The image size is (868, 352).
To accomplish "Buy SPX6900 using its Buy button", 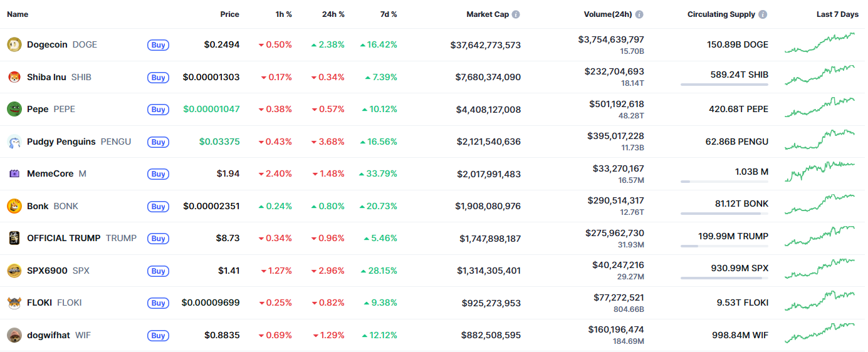I will point(159,271).
